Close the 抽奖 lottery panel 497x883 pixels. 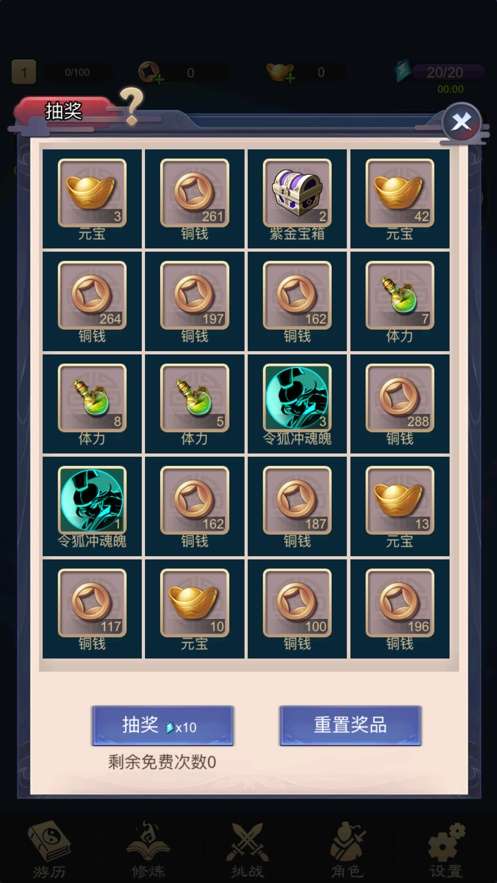click(462, 122)
